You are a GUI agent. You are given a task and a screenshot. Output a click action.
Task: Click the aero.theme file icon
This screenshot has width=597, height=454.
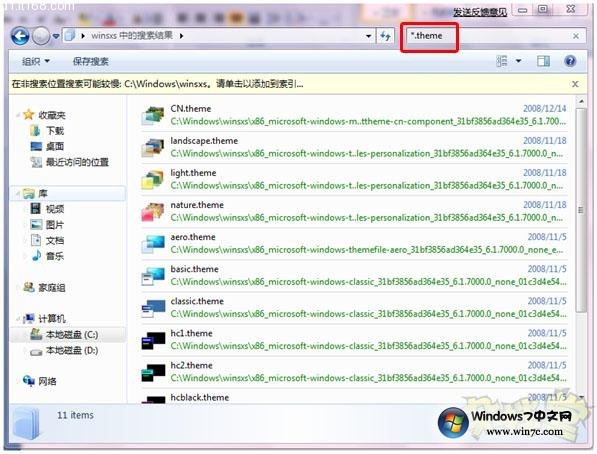tap(153, 244)
